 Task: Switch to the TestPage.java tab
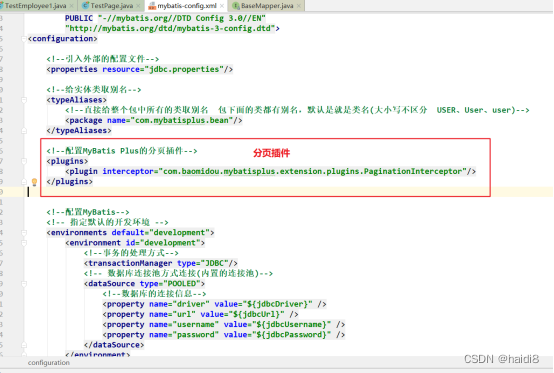[x=112, y=6]
